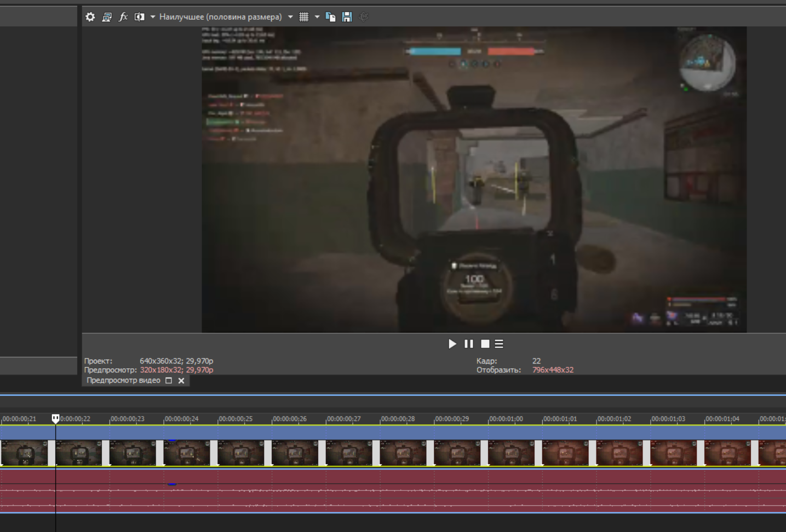Click display size value '796x448x32'
Image resolution: width=786 pixels, height=532 pixels.
click(x=553, y=370)
